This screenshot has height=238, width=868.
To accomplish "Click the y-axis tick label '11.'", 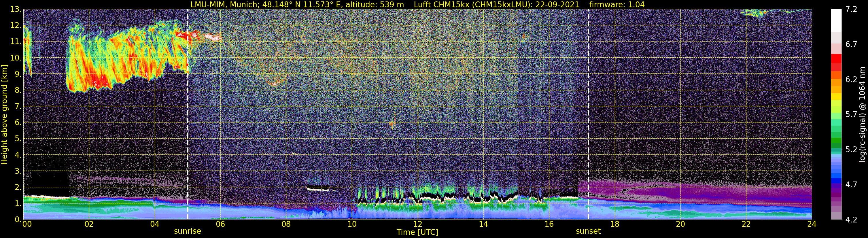I will pos(16,42).
